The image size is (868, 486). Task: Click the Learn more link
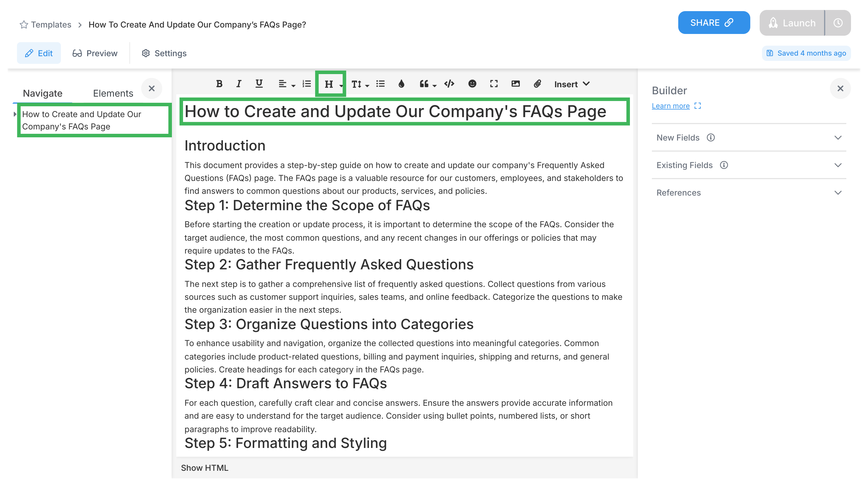671,106
